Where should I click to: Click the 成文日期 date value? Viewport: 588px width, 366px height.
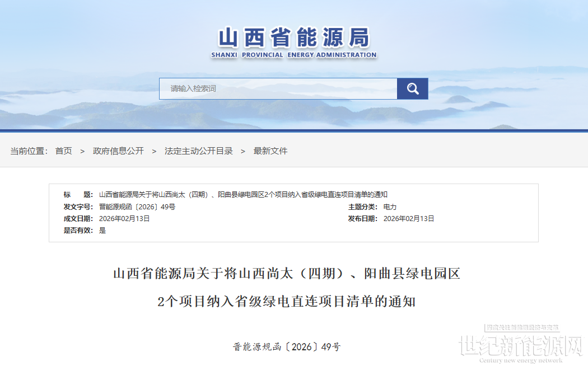(124, 218)
